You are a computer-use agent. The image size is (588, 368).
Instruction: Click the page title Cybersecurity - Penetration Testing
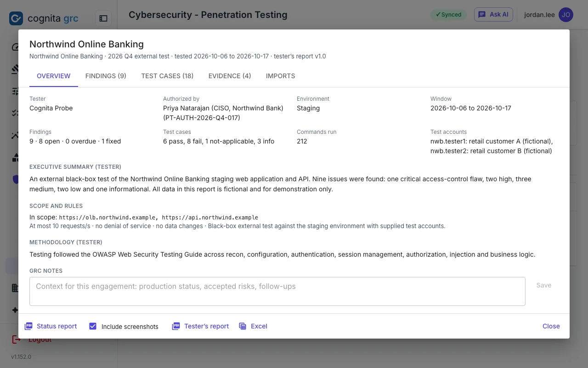point(208,15)
